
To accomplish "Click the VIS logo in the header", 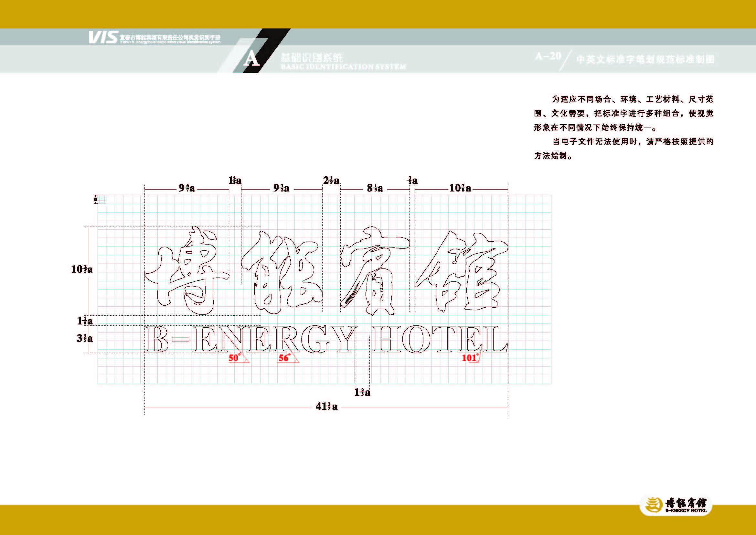I will pos(103,37).
